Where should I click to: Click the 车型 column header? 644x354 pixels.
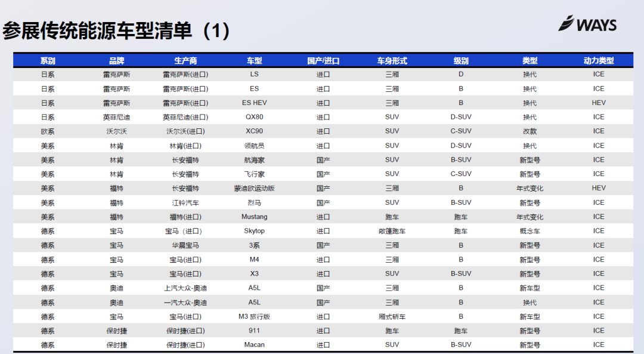pyautogui.click(x=254, y=61)
